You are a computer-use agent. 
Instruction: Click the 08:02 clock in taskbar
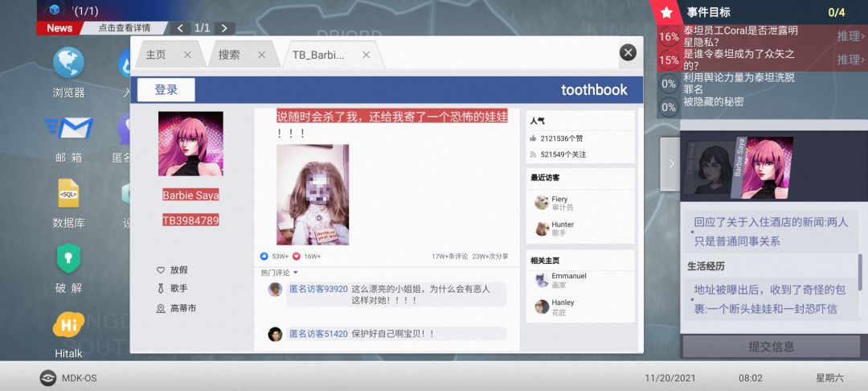pyautogui.click(x=751, y=378)
